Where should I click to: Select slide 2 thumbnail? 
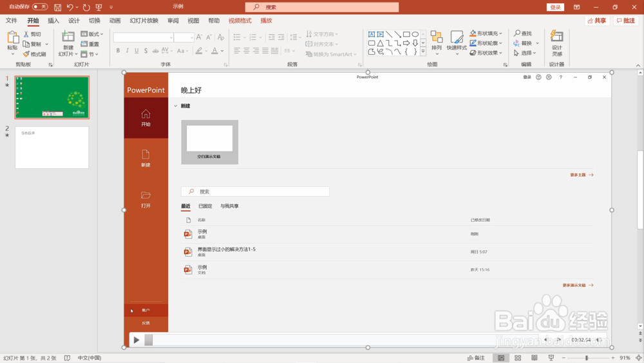pyautogui.click(x=52, y=147)
